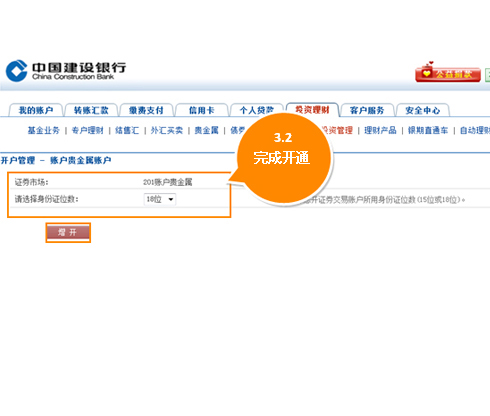Expand the 18位 ID digits dropdown
Screen dimensions: 490x416
coord(160,199)
